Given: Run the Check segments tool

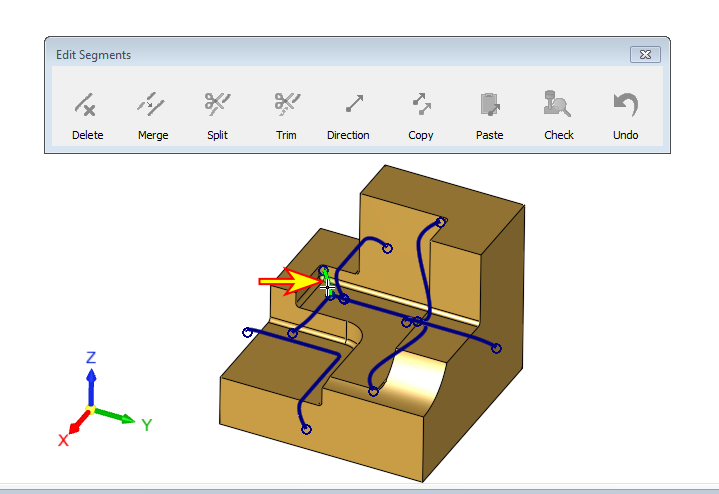Looking at the screenshot, I should [558, 114].
